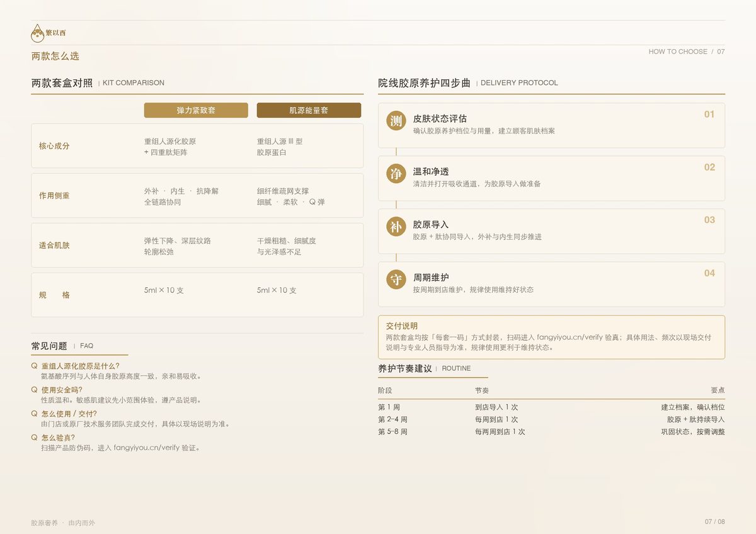Image resolution: width=756 pixels, height=534 pixels.
Task: Click the 常见问题 section heading
Action: [49, 346]
